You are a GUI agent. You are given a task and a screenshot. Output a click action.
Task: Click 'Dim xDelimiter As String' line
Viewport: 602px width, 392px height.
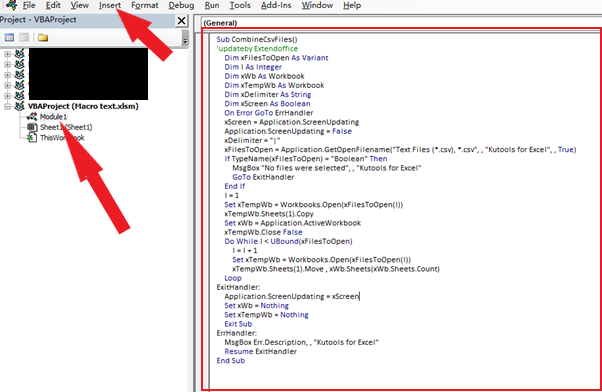[268, 94]
